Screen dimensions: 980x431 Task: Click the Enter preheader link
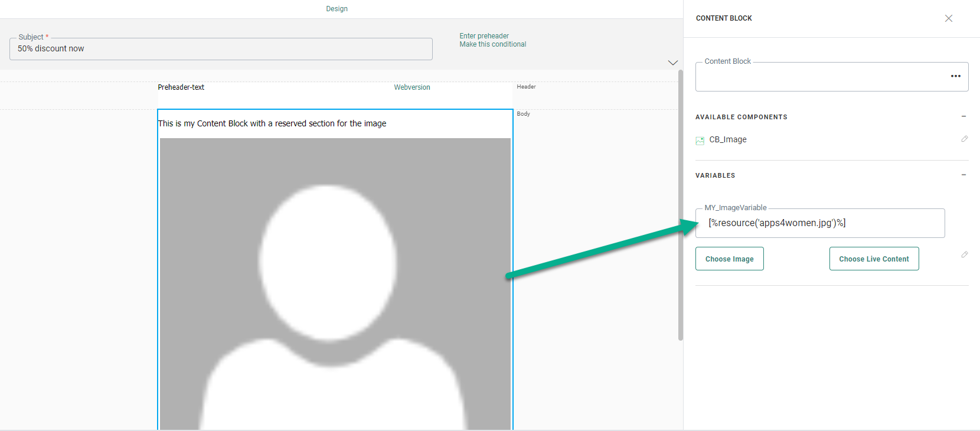(484, 36)
